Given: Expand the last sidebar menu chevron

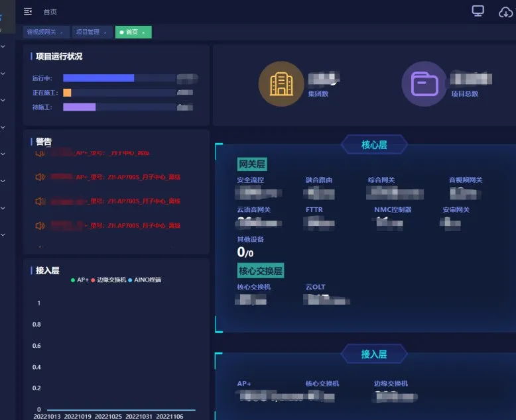Looking at the screenshot, I should click(3, 235).
